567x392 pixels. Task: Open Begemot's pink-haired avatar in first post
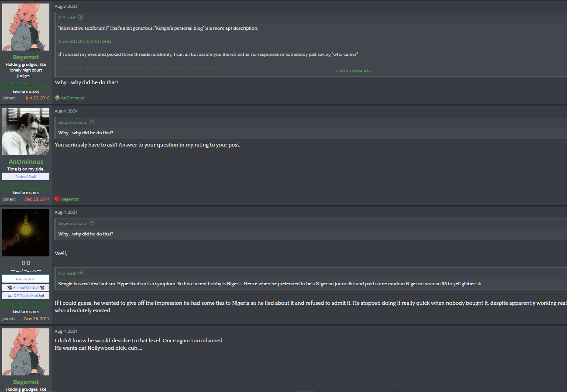(26, 27)
